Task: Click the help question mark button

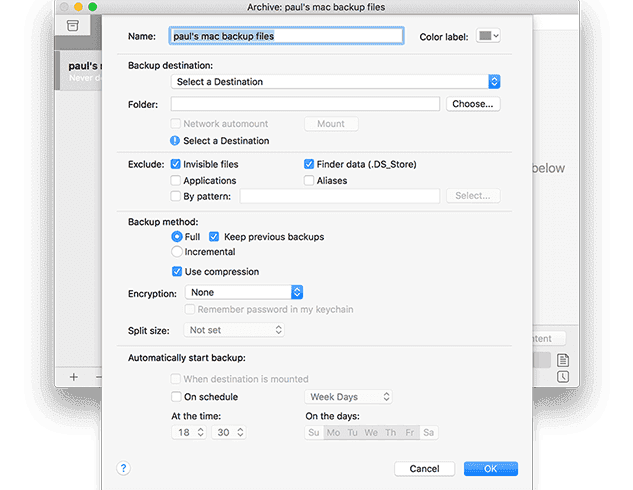Action: 124,467
